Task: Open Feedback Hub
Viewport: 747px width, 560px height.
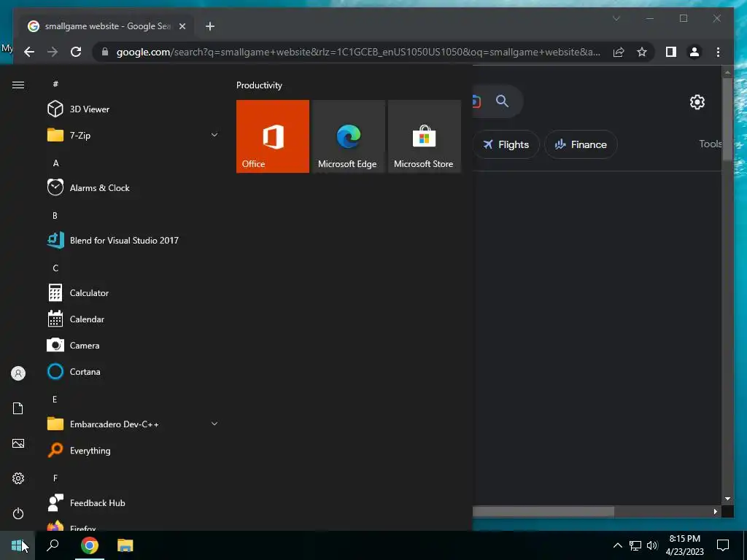Action: pos(133,503)
